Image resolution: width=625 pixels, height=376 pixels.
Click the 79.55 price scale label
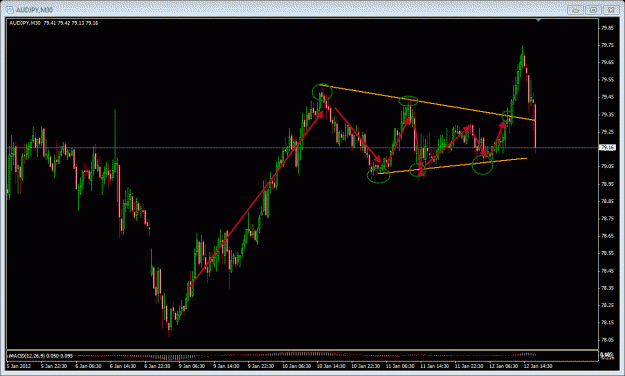(x=607, y=80)
